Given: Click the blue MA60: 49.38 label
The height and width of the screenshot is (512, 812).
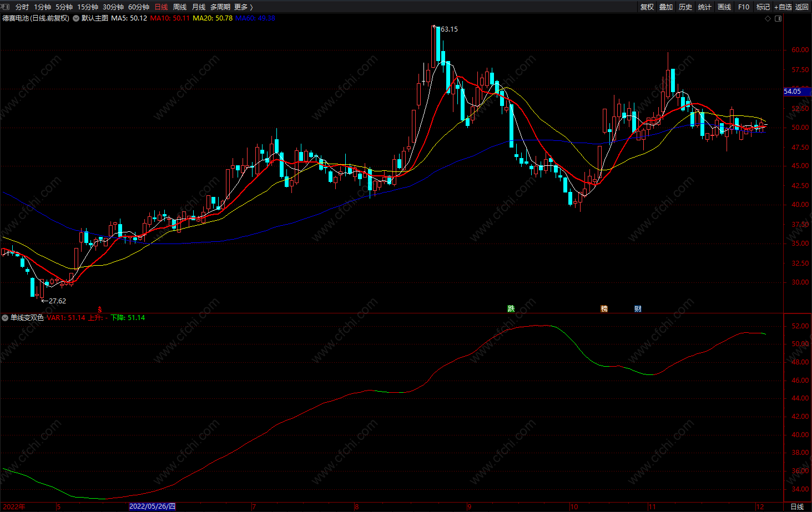Looking at the screenshot, I should click(x=255, y=18).
